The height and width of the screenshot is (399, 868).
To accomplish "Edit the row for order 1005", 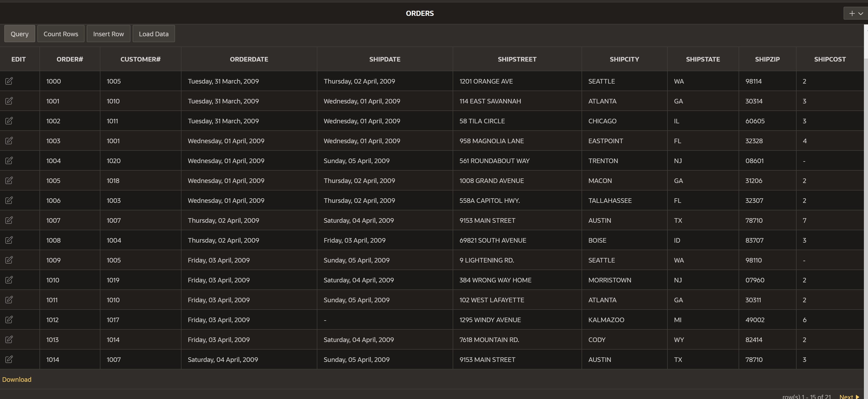I will click(x=9, y=181).
